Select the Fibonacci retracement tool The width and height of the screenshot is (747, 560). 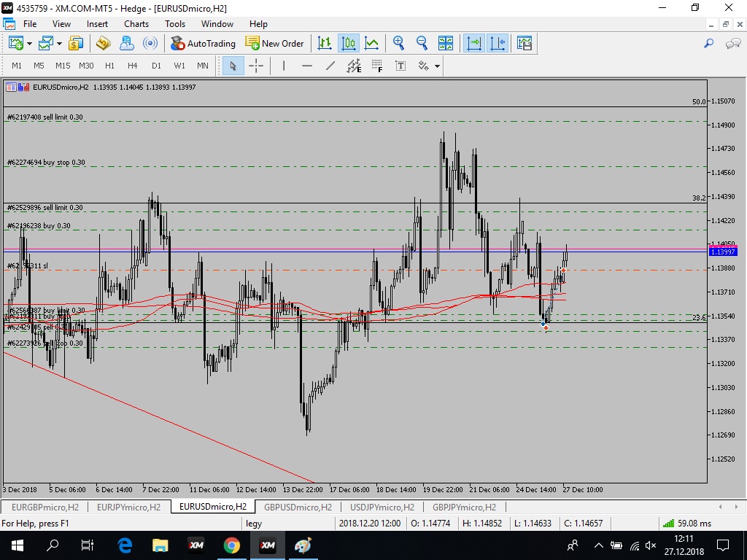point(377,66)
